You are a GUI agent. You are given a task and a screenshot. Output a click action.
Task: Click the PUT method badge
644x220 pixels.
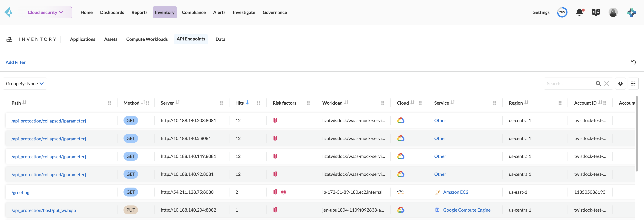tap(131, 210)
